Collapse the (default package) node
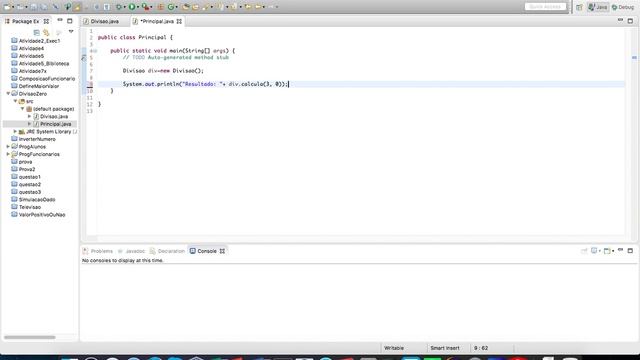 click(x=23, y=109)
